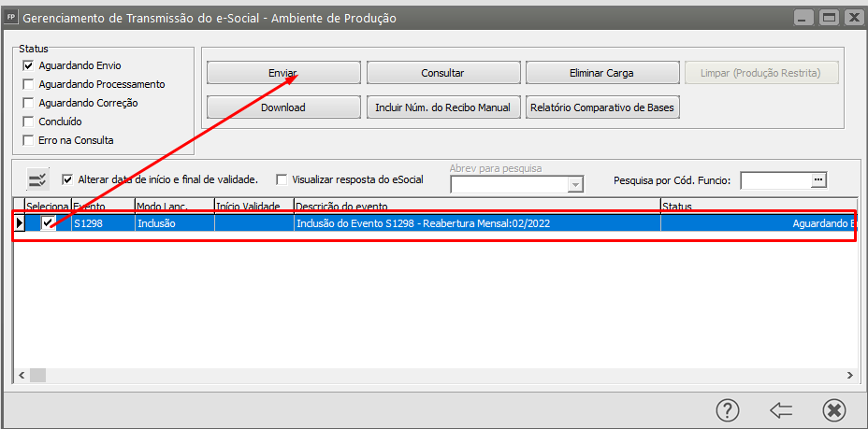Click the Inclusão cell in the row
Image resolution: width=868 pixels, height=429 pixels.
[175, 222]
